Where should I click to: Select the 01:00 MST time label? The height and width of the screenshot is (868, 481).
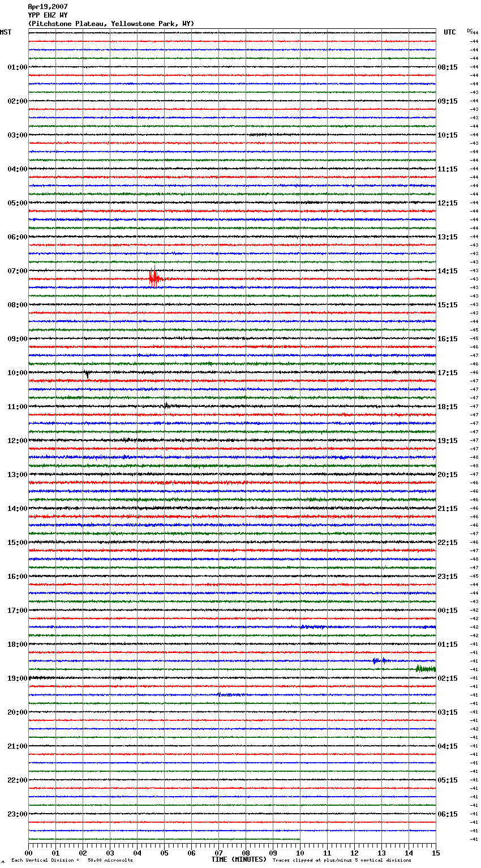18,67
